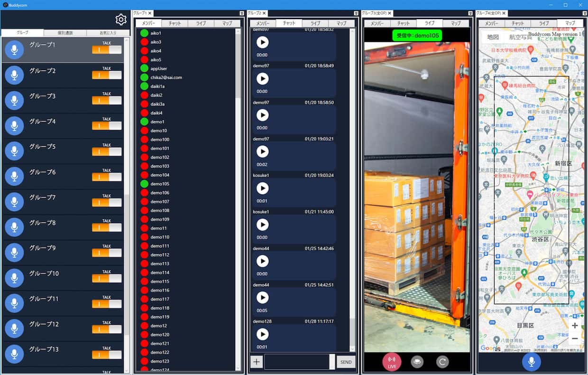Toggle the TALK switch for グループ9
This screenshot has width=588, height=375.
pyautogui.click(x=107, y=253)
